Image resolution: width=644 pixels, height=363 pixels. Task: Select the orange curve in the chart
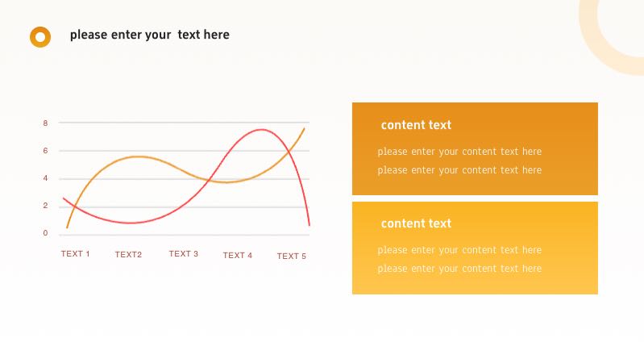tap(137, 156)
